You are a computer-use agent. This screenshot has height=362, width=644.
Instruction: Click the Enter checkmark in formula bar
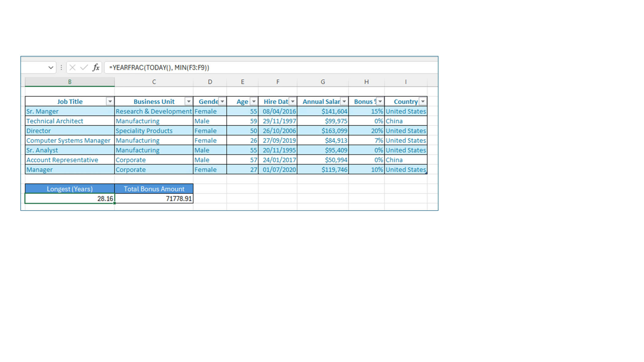tap(84, 67)
